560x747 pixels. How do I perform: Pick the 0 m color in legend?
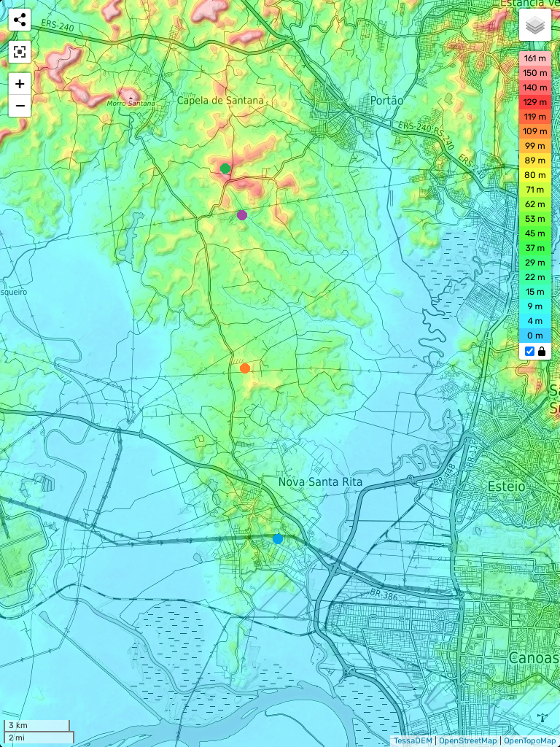535,336
